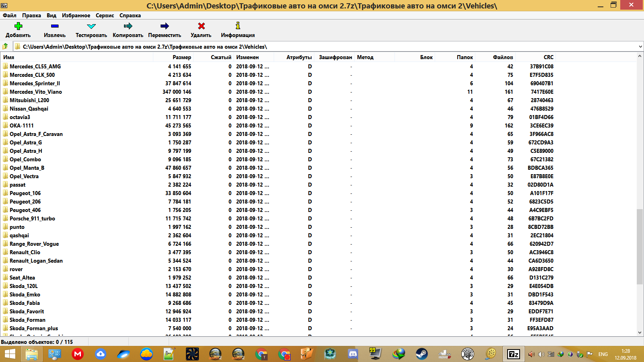Sort by the Зашифрован column header
Viewport: 644px width, 362px height.
[x=334, y=57]
